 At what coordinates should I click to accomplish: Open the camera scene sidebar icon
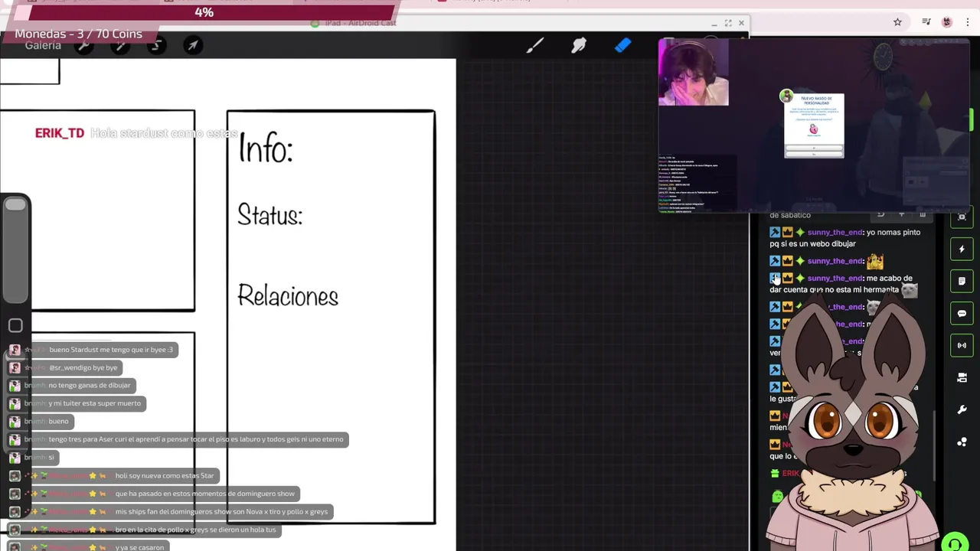tap(962, 377)
